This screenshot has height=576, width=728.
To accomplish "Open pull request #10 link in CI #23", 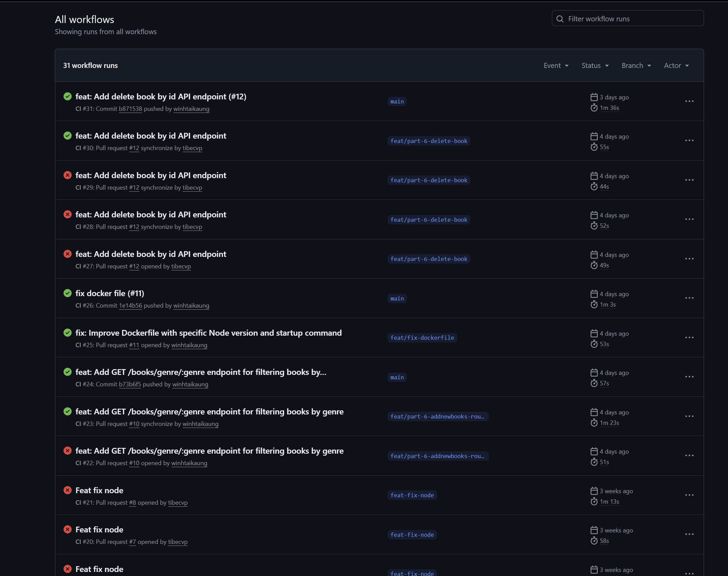I will 134,424.
